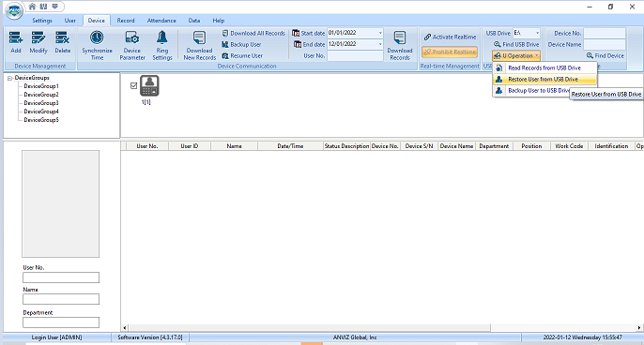Viewport: 644px width, 345px height.
Task: Click Prohibit Realtime button
Action: [x=450, y=52]
